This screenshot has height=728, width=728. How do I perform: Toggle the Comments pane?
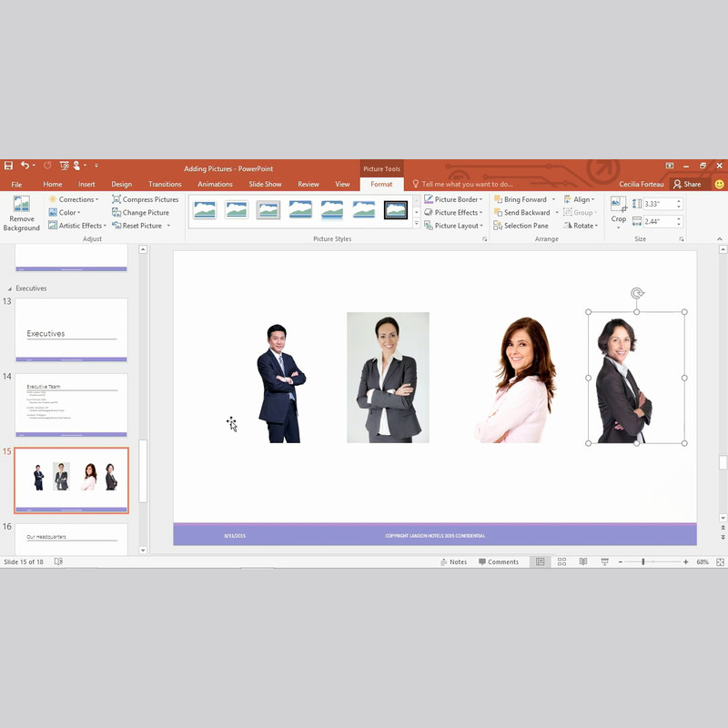pyautogui.click(x=497, y=562)
